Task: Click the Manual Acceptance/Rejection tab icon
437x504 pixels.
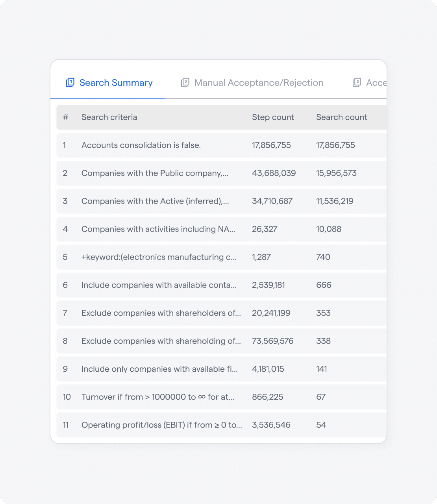Action: 185,83
